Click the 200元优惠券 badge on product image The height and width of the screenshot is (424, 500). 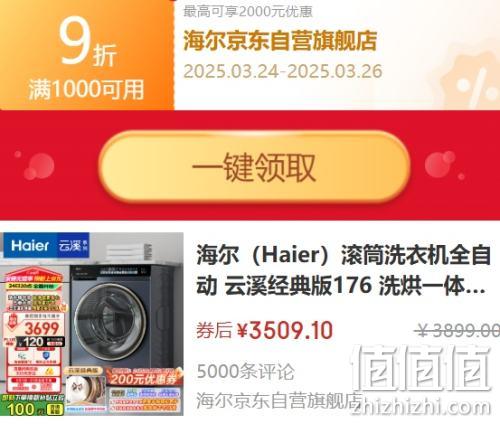[143, 377]
